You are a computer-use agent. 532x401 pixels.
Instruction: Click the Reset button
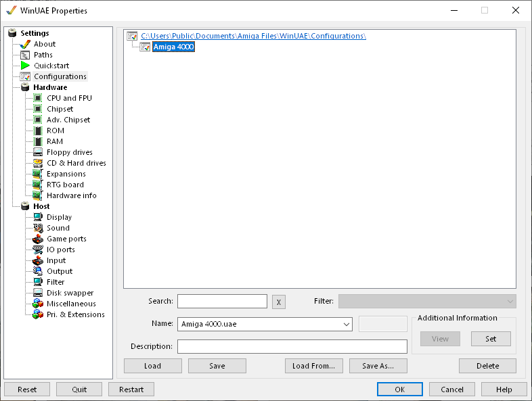coord(27,390)
